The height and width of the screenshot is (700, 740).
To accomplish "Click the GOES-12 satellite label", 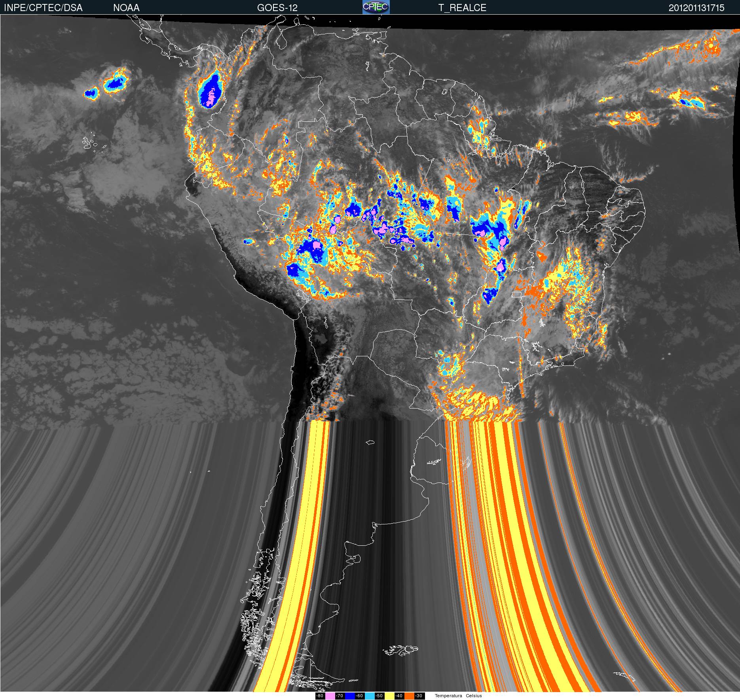I will (277, 8).
